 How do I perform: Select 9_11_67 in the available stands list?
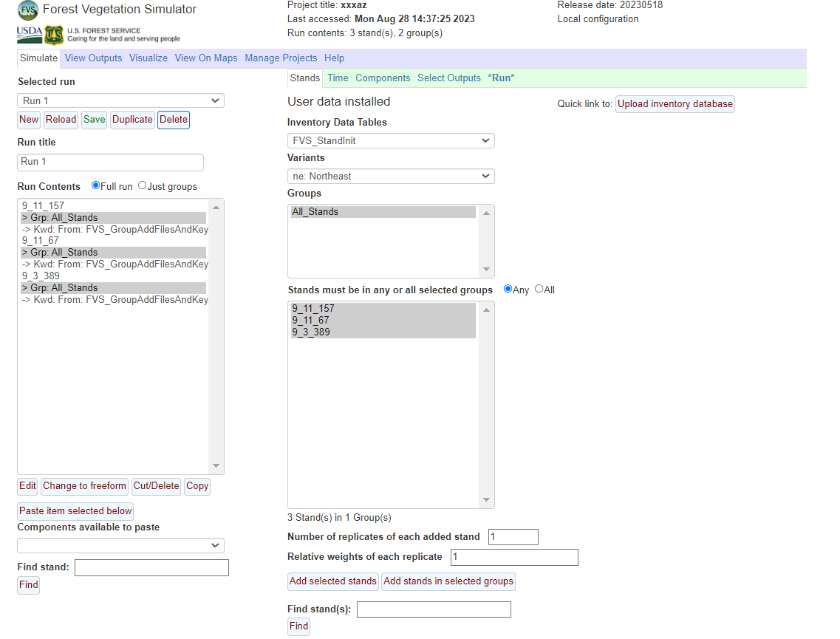(383, 321)
